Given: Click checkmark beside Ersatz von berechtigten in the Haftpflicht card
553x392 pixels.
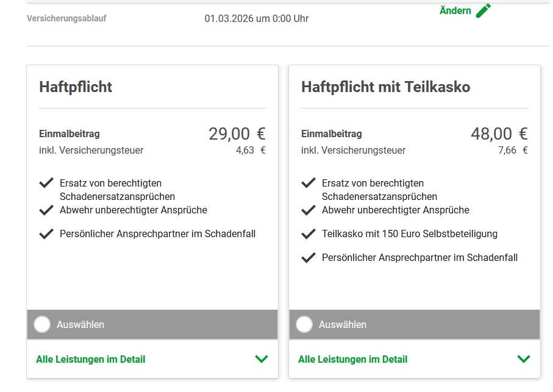Looking at the screenshot, I should pyautogui.click(x=46, y=183).
